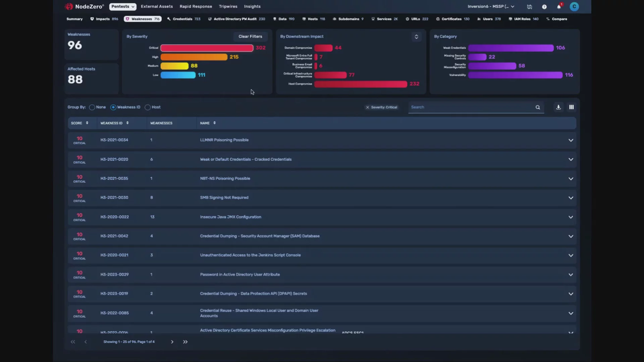Open the Rapid Response menu
The image size is (644, 362).
(196, 6)
